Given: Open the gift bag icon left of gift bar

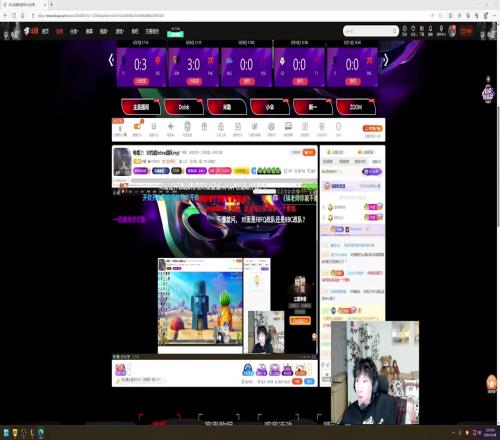Looking at the screenshot, I should coord(121,369).
